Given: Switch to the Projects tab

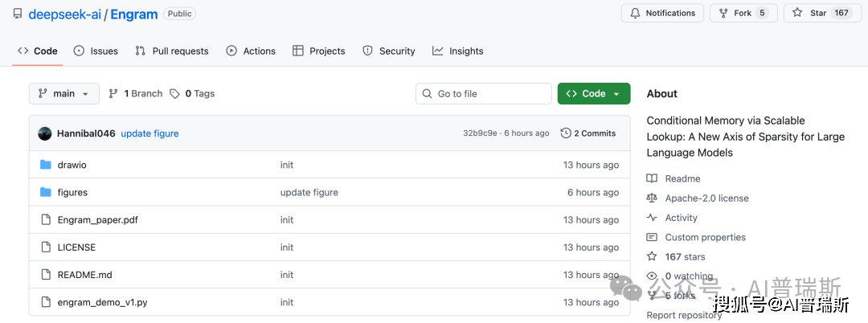Looking at the screenshot, I should 319,51.
